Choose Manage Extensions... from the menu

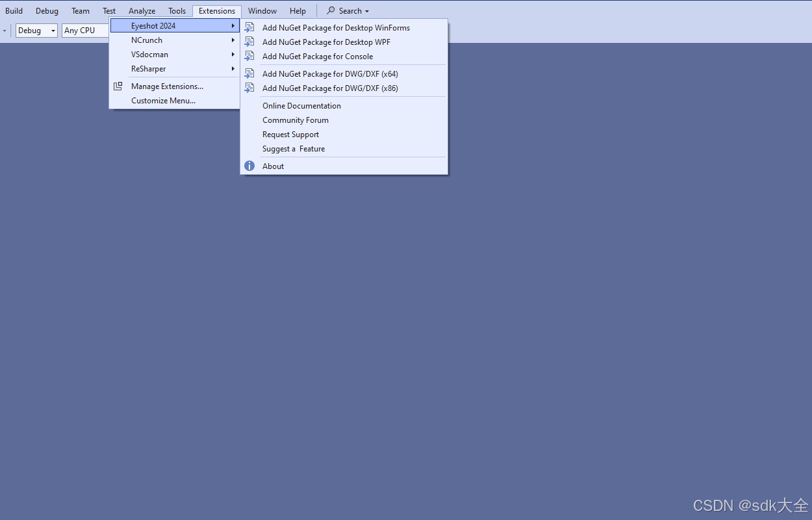point(175,86)
